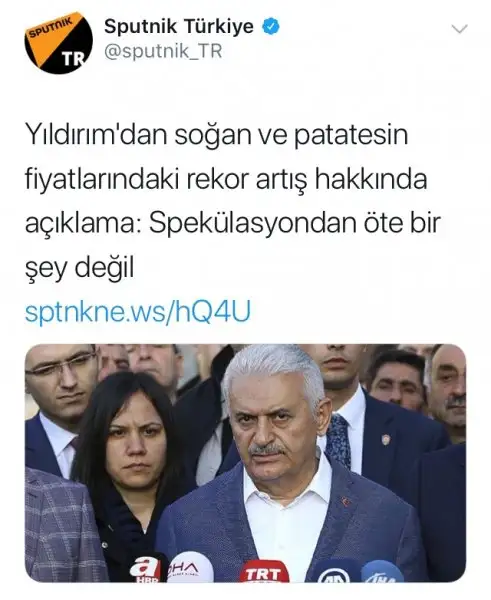Screen dimensions: 491x600
Task: Click the flag pin on the blue jacket
Action: point(346,501)
